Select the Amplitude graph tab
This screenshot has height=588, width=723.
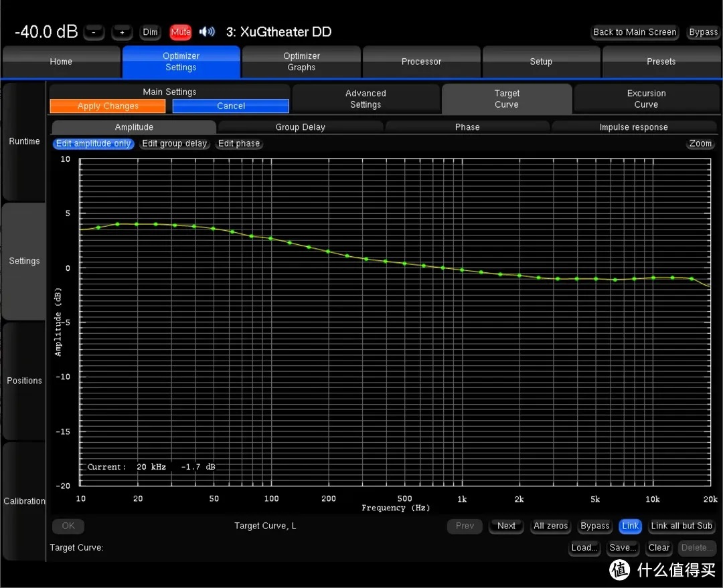pyautogui.click(x=134, y=127)
